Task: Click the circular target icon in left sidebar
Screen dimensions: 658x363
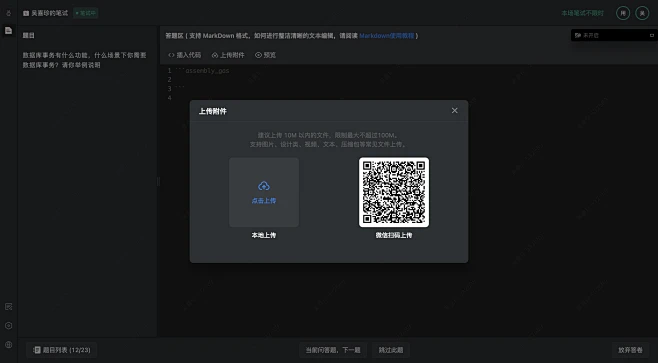Action: 8,326
